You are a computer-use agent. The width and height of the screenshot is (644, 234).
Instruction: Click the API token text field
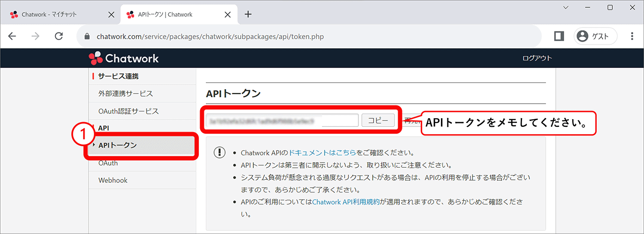pyautogui.click(x=282, y=120)
